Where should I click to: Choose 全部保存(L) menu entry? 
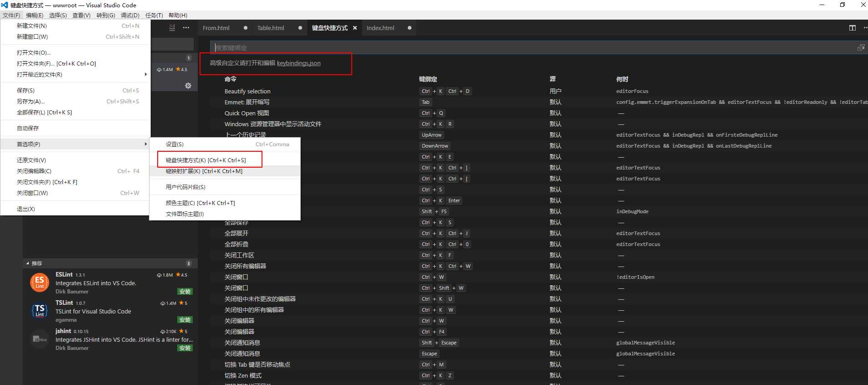pos(75,112)
